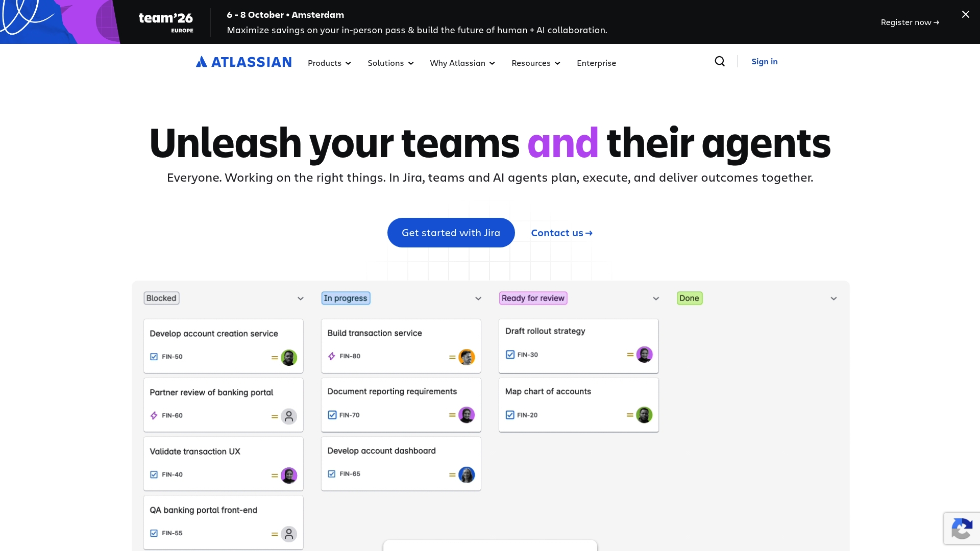Open Document reporting requirements card
Viewport: 980px width, 551px height.
click(401, 405)
